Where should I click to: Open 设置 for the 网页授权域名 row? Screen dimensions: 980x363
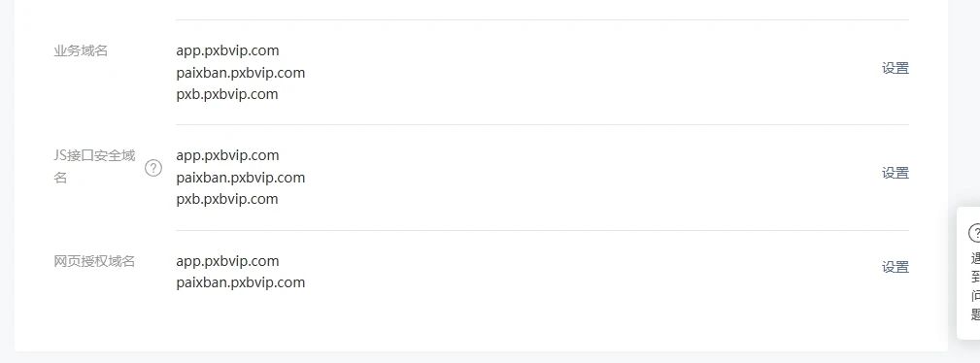click(x=895, y=267)
